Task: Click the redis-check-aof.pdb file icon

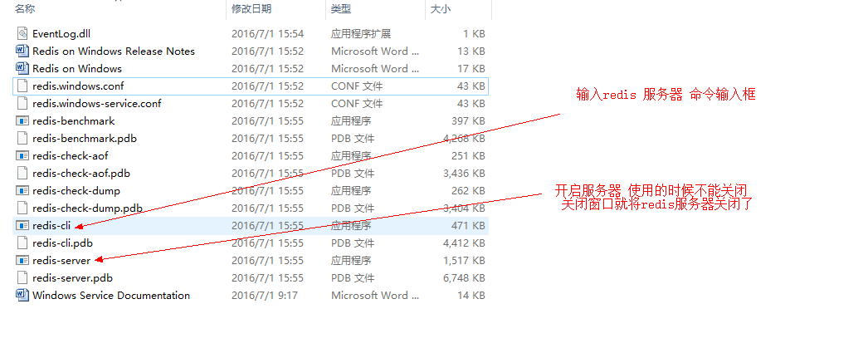Action: pos(22,174)
